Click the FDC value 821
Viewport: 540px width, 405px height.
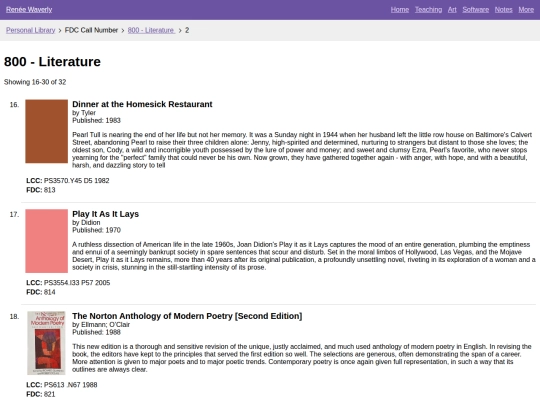(50, 394)
